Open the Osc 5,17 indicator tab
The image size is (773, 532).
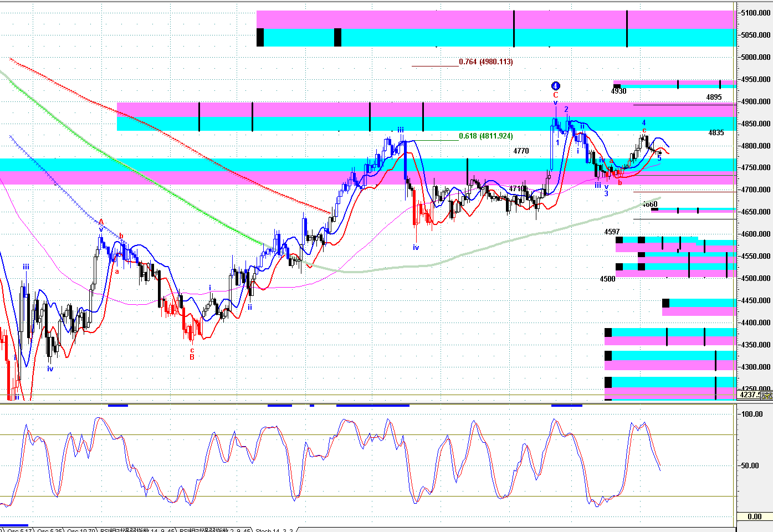(18, 530)
